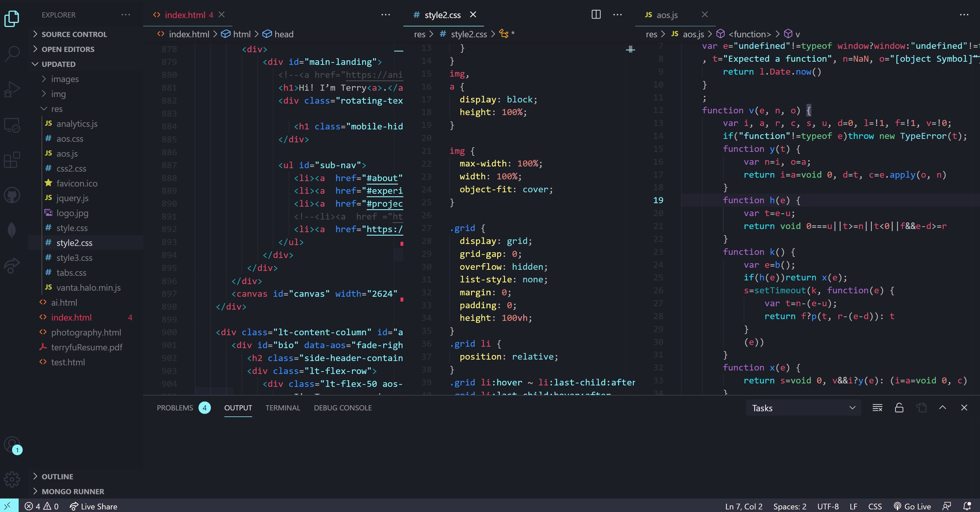Open the Tasks output channel dropdown
Screen dimensions: 980x512
pyautogui.click(x=803, y=408)
